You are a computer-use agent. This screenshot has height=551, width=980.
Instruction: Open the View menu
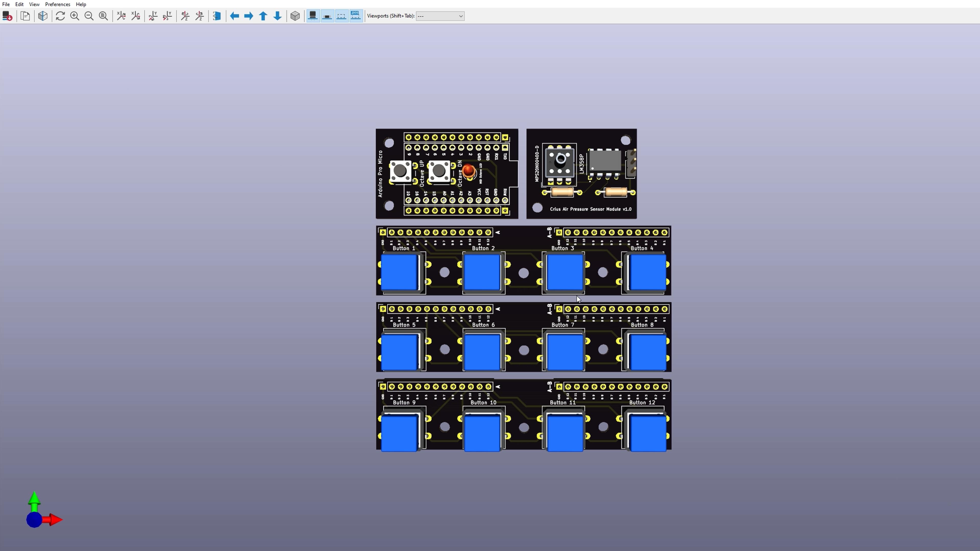[34, 4]
